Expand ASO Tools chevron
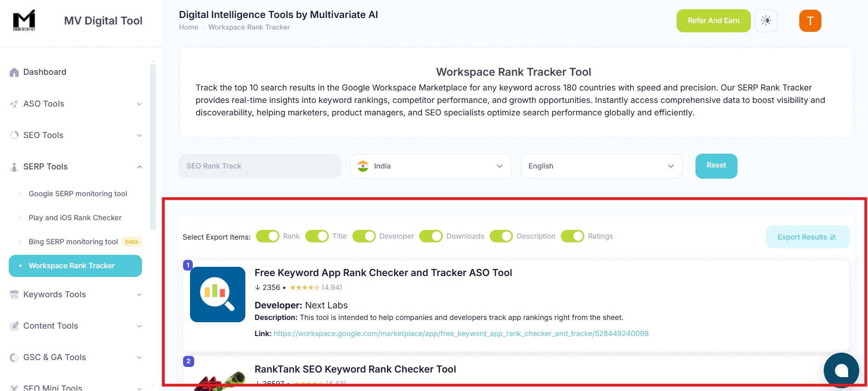The width and height of the screenshot is (868, 391). [139, 104]
